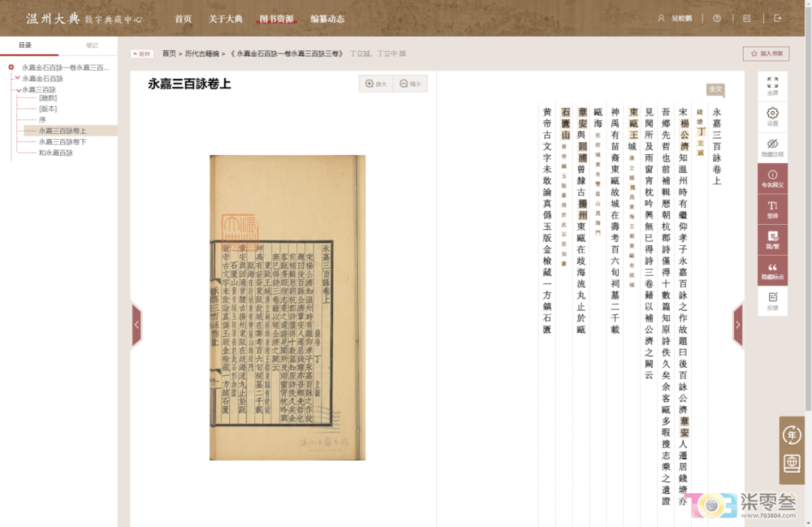Collapse the root book tree node icon
Image resolution: width=812 pixels, height=527 pixels.
tap(11, 68)
